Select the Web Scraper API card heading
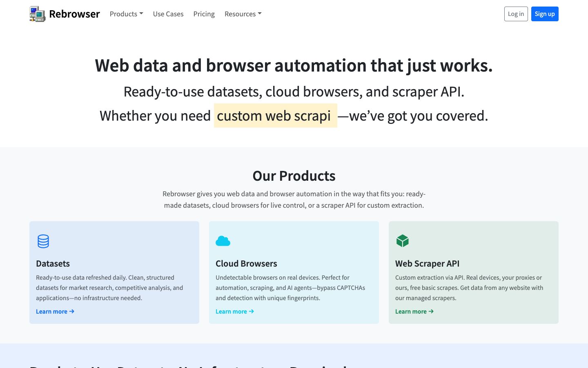 427,264
